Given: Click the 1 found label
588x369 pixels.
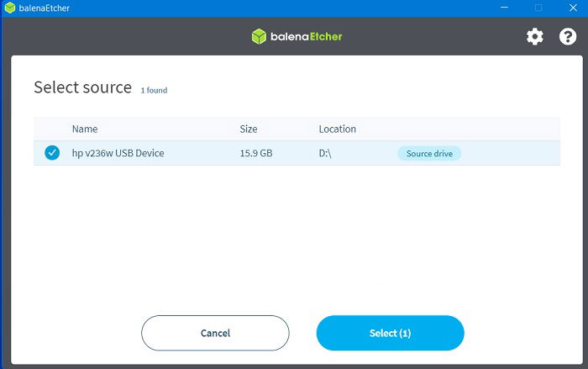Looking at the screenshot, I should click(154, 91).
